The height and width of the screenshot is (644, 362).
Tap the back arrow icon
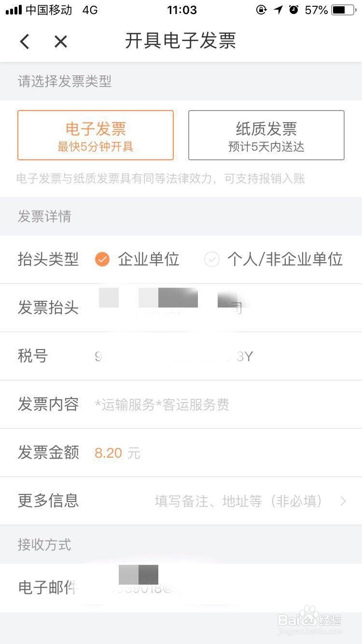pos(25,42)
